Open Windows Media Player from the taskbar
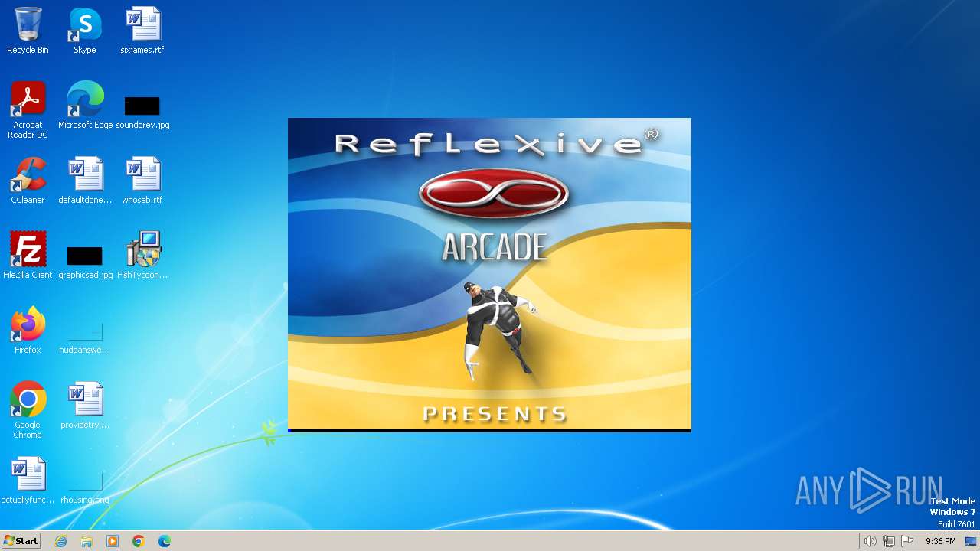Image resolution: width=980 pixels, height=551 pixels. coord(113,541)
